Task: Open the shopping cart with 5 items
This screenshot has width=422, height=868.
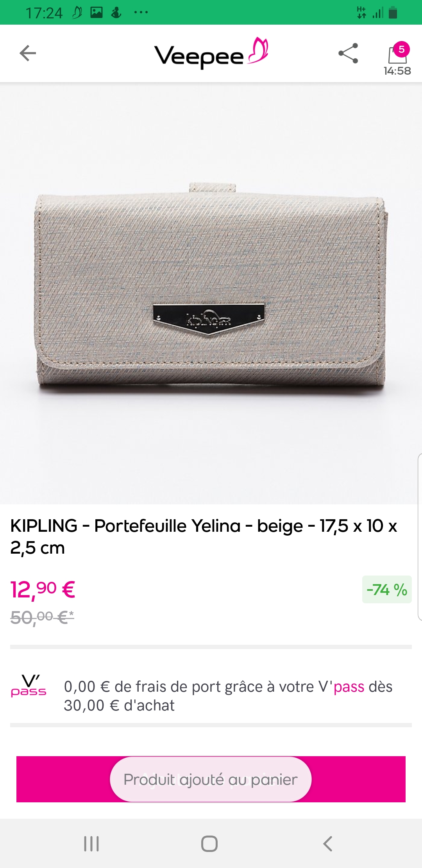Action: click(x=397, y=53)
